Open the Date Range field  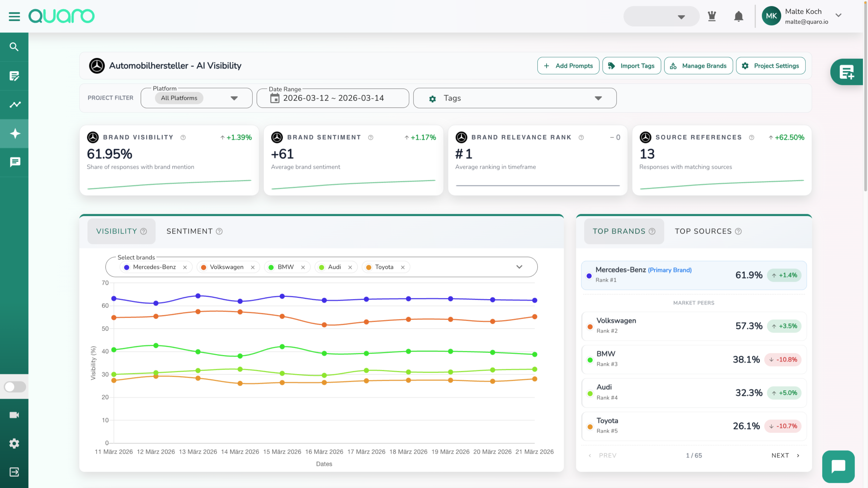(x=333, y=98)
